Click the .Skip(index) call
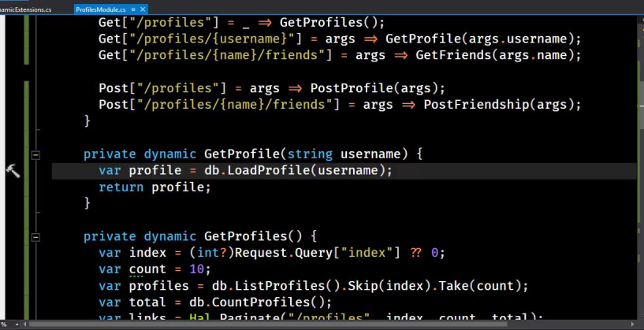Image resolution: width=644 pixels, height=330 pixels. pyautogui.click(x=385, y=286)
